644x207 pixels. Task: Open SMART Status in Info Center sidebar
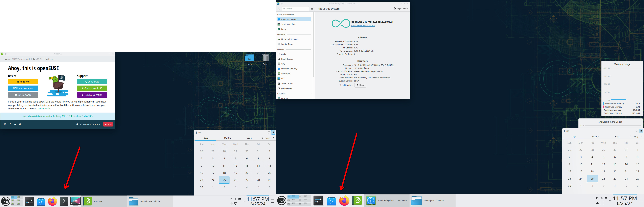(x=294, y=84)
